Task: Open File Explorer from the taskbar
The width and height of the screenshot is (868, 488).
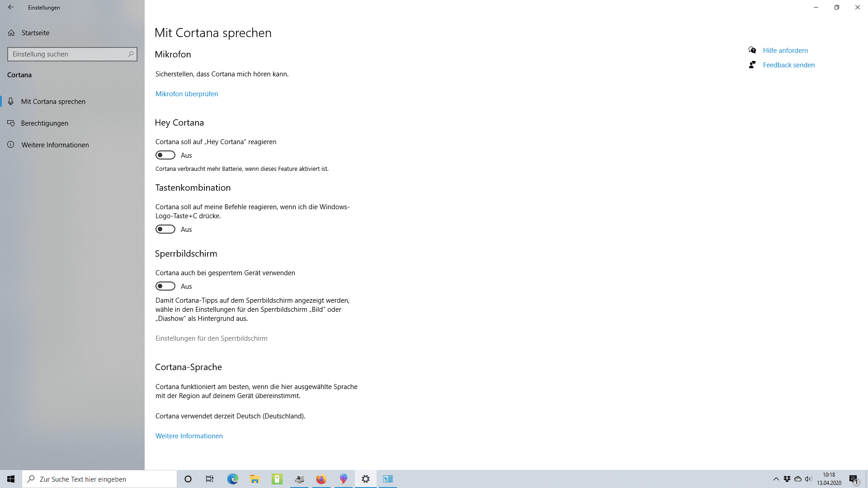Action: tap(255, 479)
